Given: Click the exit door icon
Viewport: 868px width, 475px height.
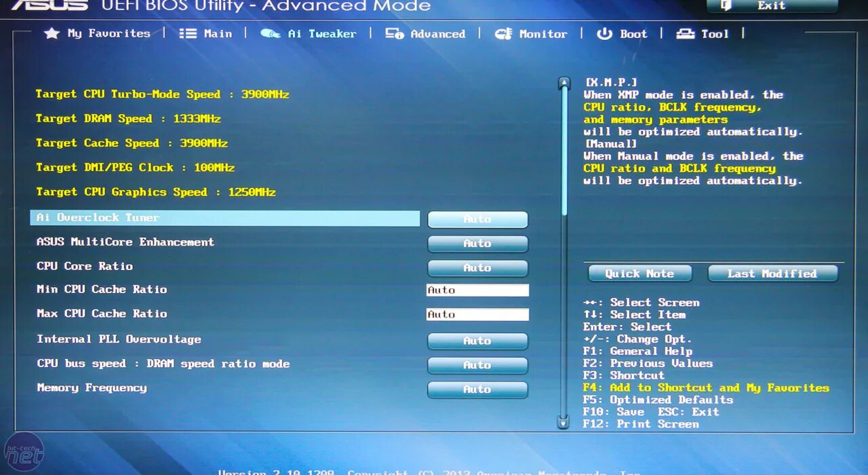Looking at the screenshot, I should [726, 5].
